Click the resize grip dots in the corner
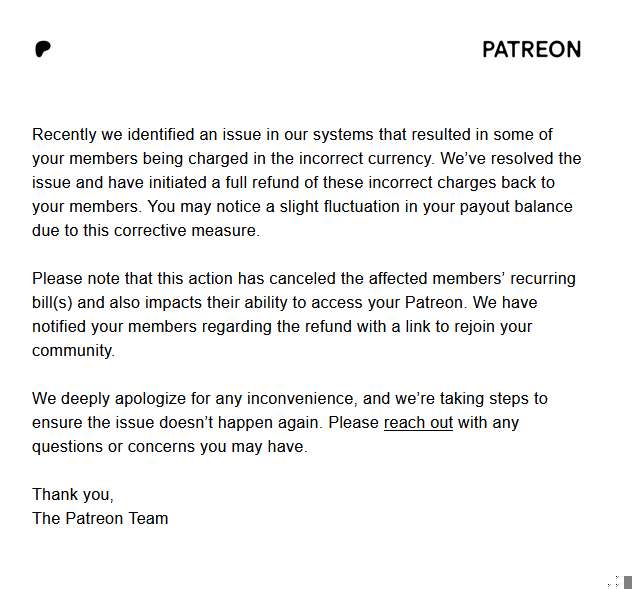This screenshot has width=632, height=589. tap(613, 583)
